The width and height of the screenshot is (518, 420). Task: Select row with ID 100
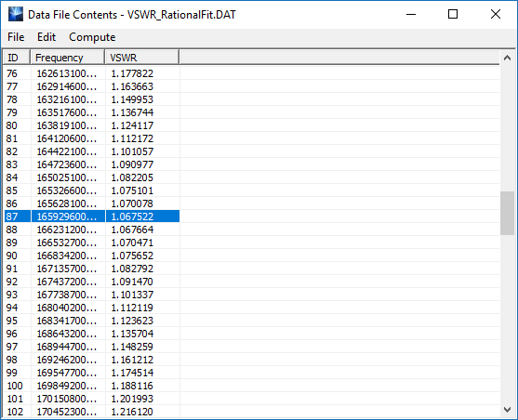(15, 386)
